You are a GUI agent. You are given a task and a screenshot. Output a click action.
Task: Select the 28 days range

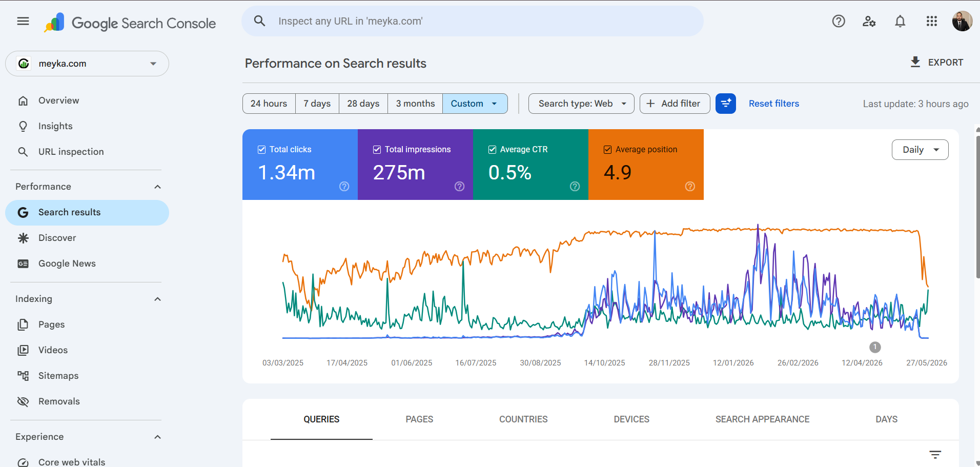[363, 104]
